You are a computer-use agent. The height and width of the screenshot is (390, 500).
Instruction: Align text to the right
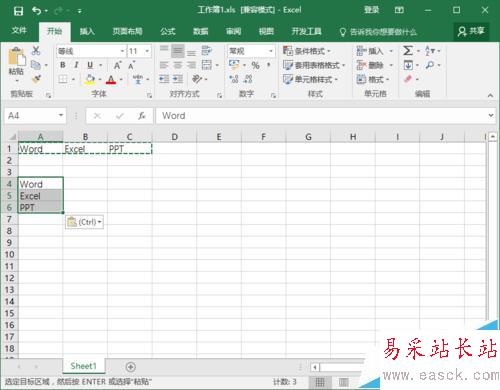point(191,65)
